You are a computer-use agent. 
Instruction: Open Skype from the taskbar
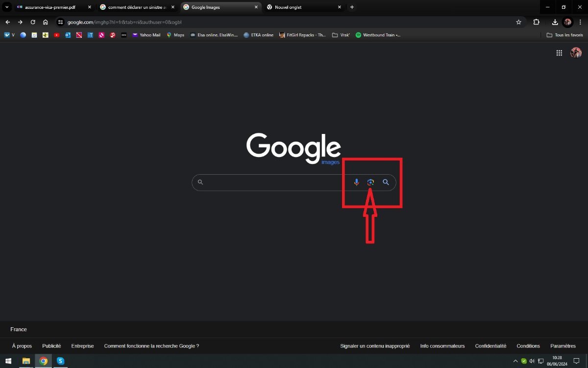click(x=60, y=361)
